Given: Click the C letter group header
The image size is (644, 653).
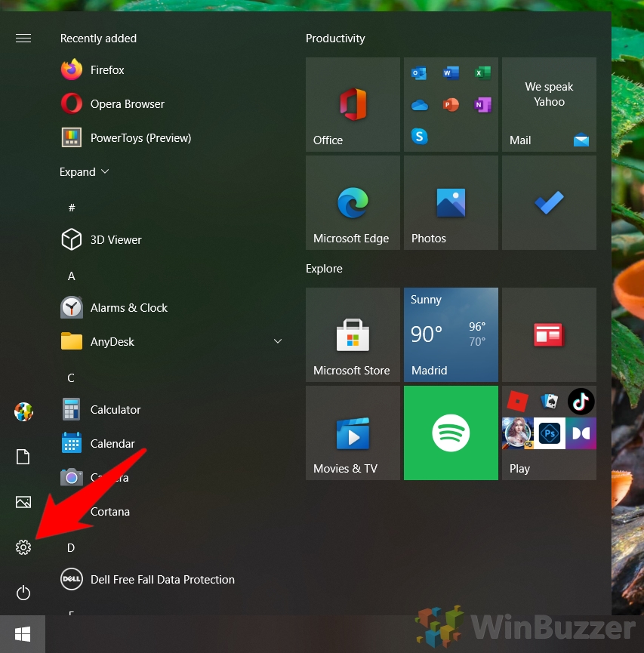Looking at the screenshot, I should tap(71, 377).
